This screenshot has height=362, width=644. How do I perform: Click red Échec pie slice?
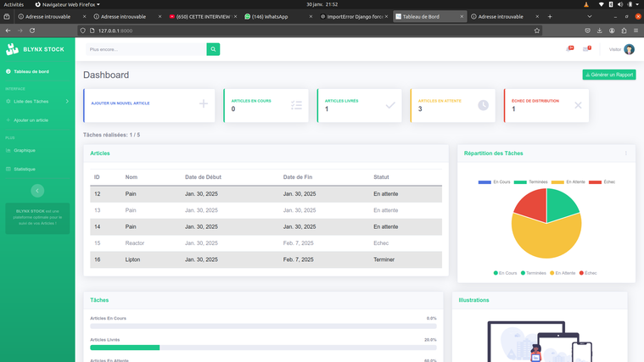point(532,205)
